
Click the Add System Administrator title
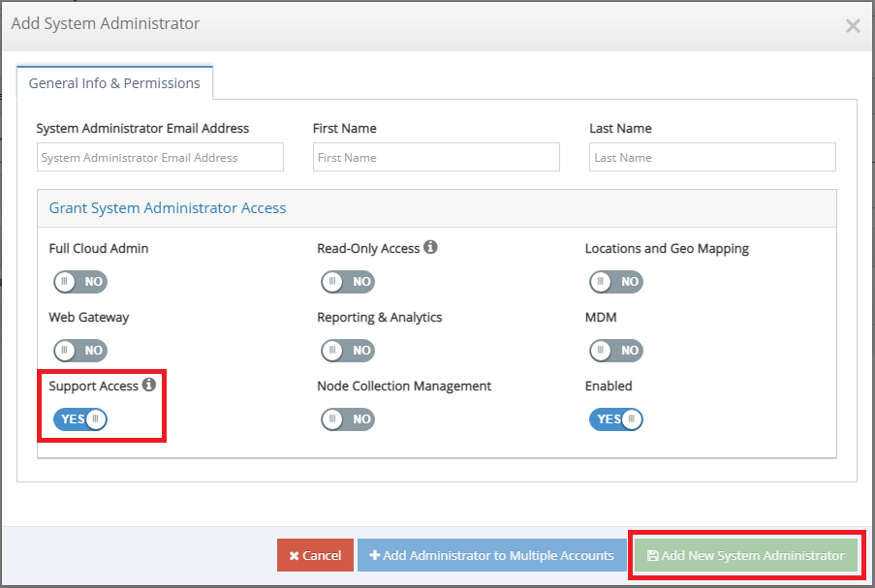106,24
